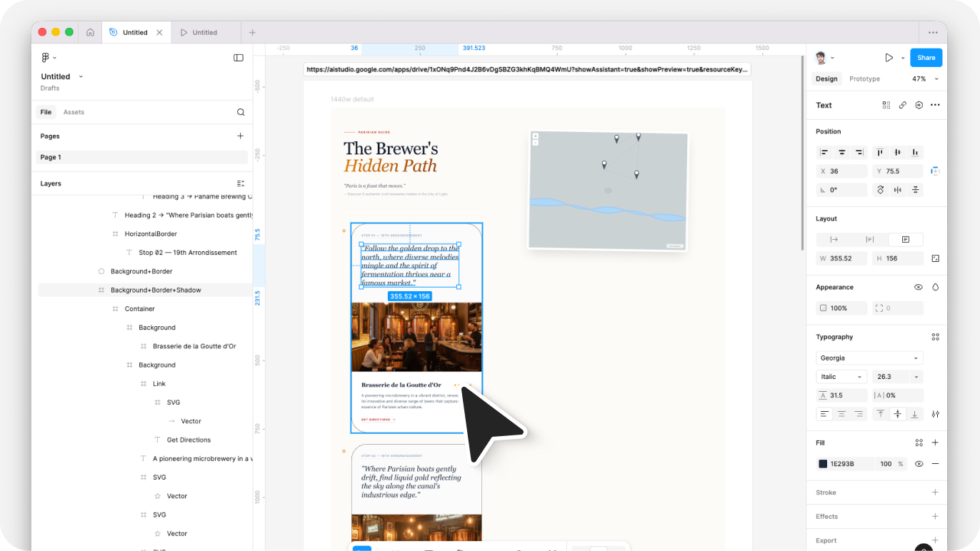
Task: Open the advanced type settings icon
Action: 935,414
